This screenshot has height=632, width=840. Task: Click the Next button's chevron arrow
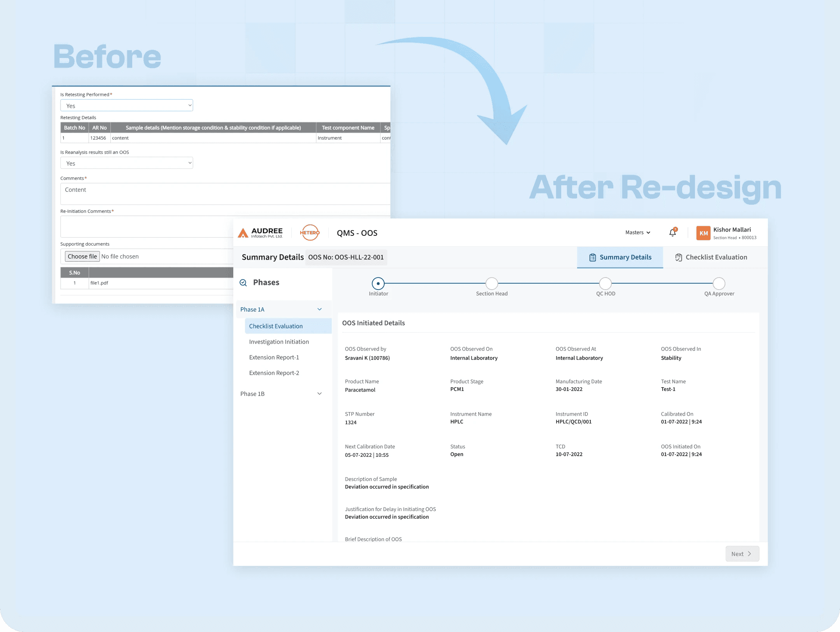(750, 553)
